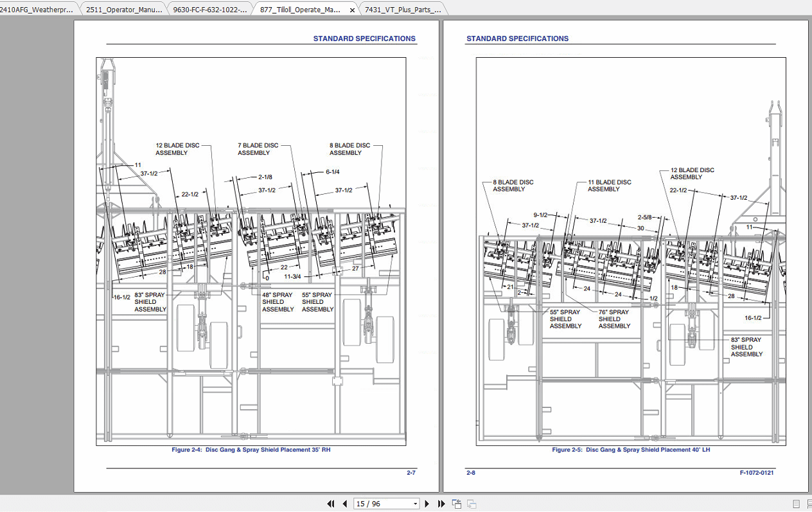Switch to the 7431_VT_Plus_Parts_... tab
The image size is (812, 512).
(x=403, y=10)
